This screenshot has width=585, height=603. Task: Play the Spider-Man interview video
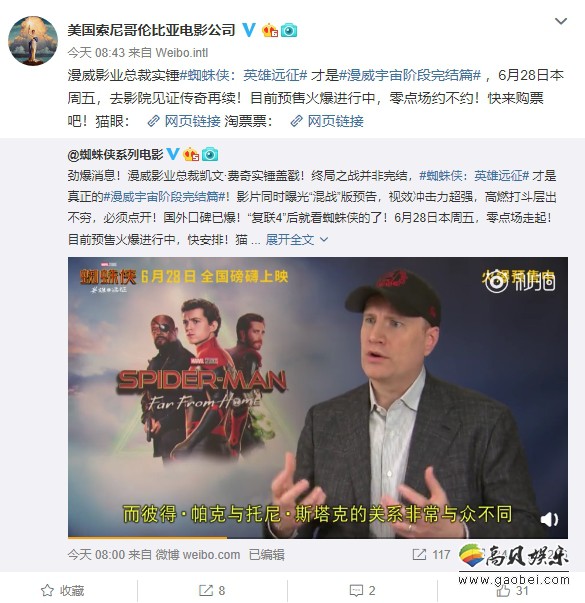click(x=318, y=397)
